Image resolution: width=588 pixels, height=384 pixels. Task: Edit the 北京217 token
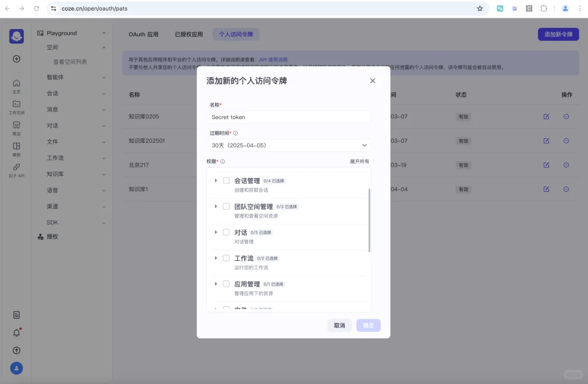[546, 165]
